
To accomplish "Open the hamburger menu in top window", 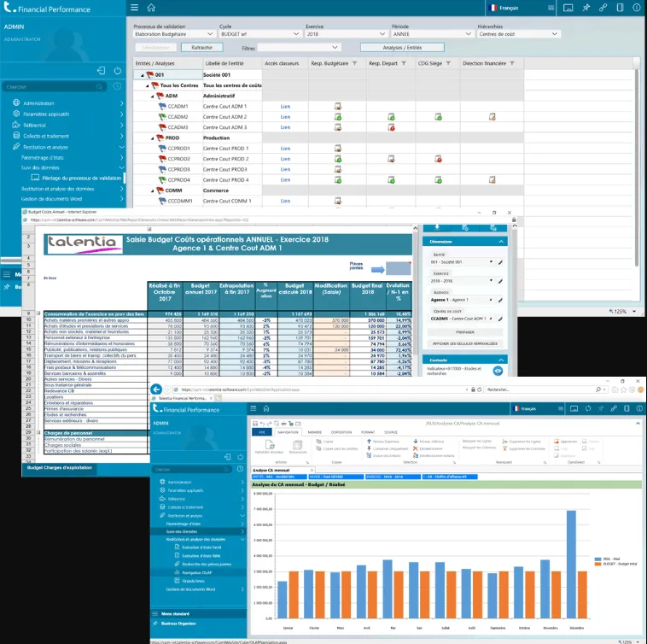I will (x=135, y=8).
